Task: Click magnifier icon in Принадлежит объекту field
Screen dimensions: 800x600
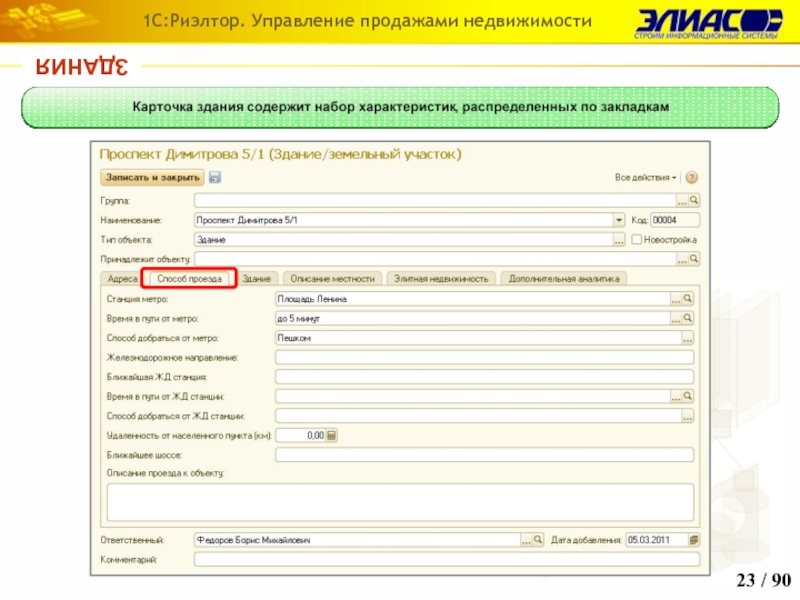Action: click(x=693, y=259)
